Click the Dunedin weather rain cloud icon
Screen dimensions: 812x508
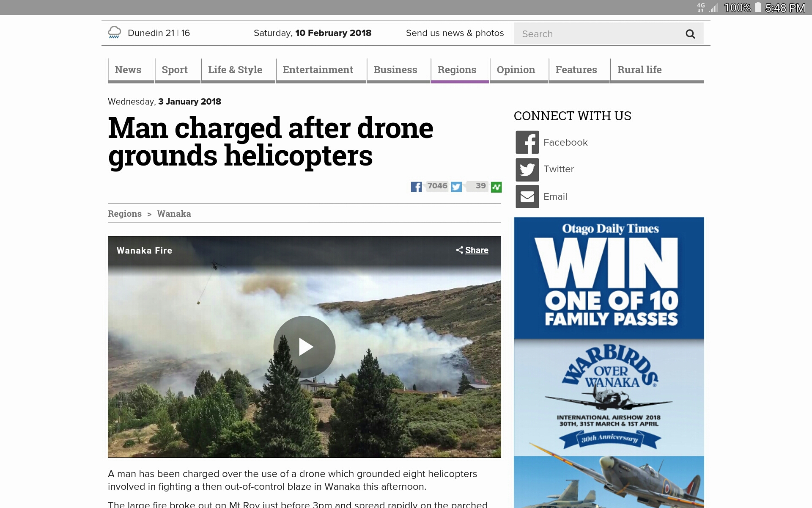pyautogui.click(x=114, y=33)
